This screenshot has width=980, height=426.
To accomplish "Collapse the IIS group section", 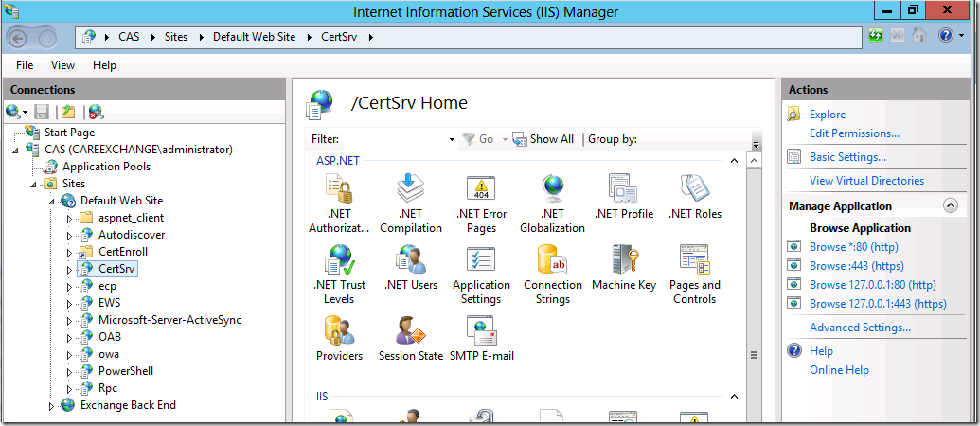I will click(735, 397).
